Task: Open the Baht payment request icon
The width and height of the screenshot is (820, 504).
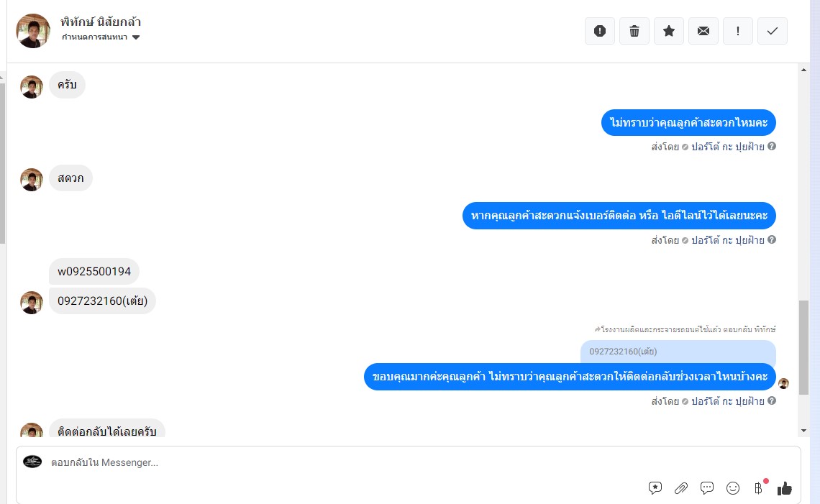Action: coord(758,488)
